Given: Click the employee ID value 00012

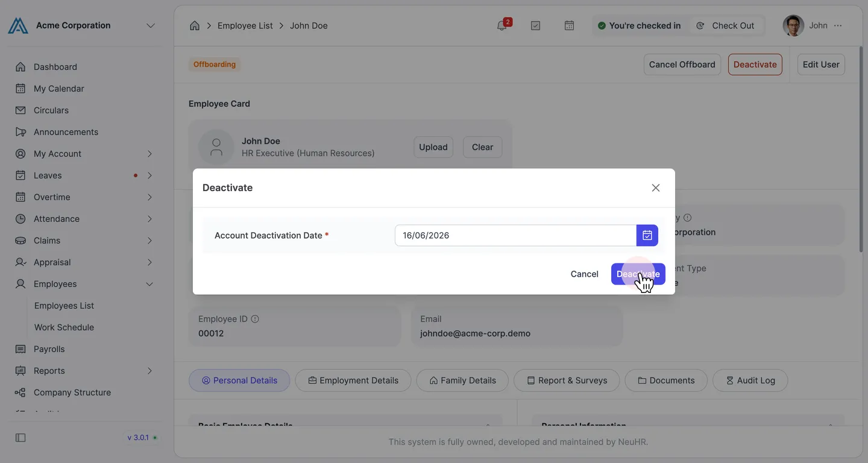Looking at the screenshot, I should 211,333.
